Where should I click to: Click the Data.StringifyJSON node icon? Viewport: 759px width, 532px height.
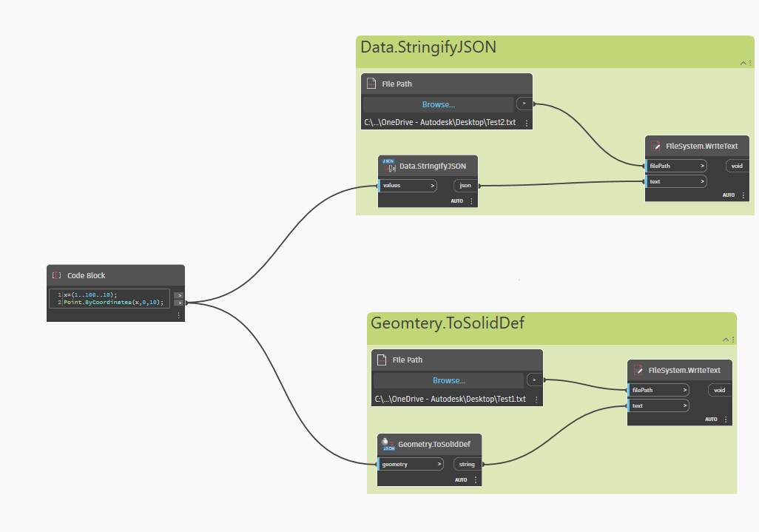point(388,166)
